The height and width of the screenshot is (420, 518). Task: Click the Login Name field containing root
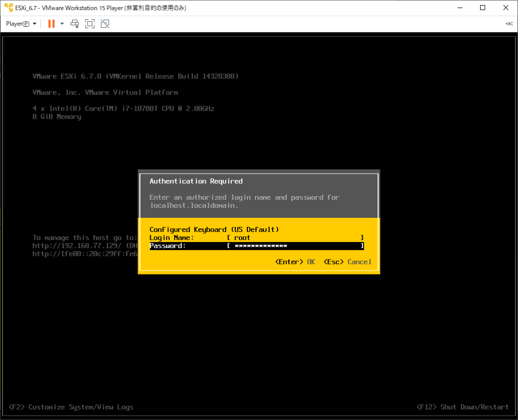click(295, 238)
